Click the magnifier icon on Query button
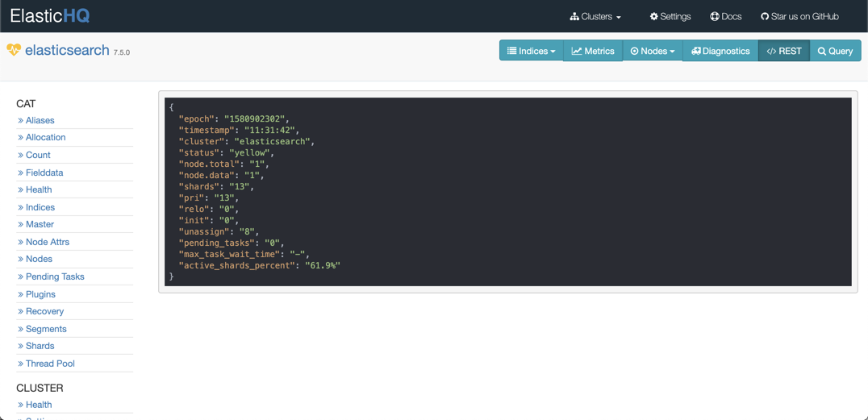The width and height of the screenshot is (868, 420). tap(821, 51)
